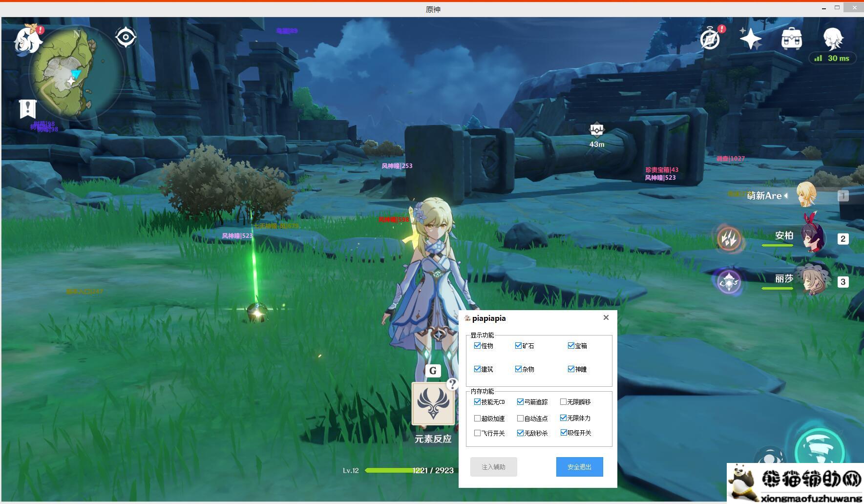Open the adventure handbook compass icon
Screen dimensions: 864x504
point(710,39)
